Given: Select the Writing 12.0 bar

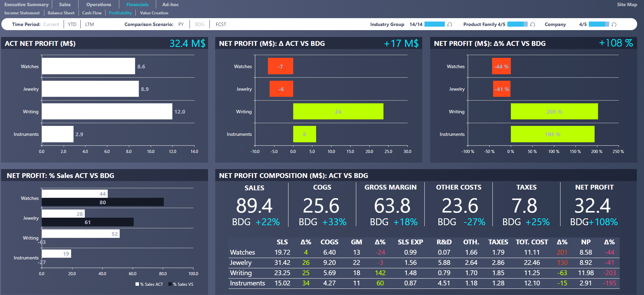Looking at the screenshot, I should pyautogui.click(x=107, y=111).
